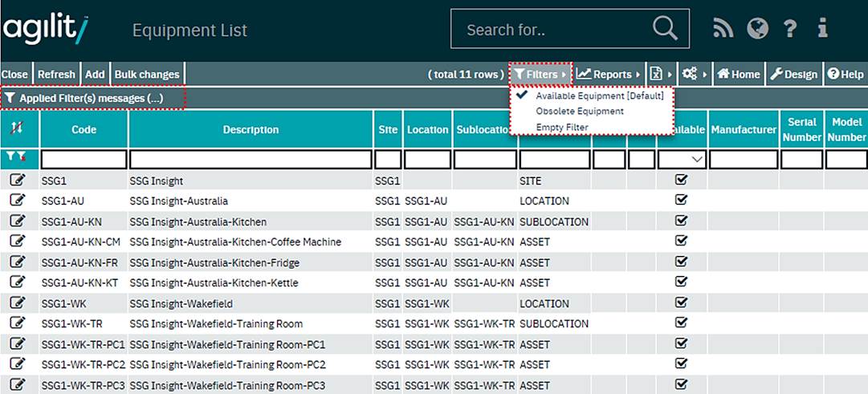The image size is (868, 394).
Task: Expand the Filters dropdown menu
Action: [x=540, y=75]
